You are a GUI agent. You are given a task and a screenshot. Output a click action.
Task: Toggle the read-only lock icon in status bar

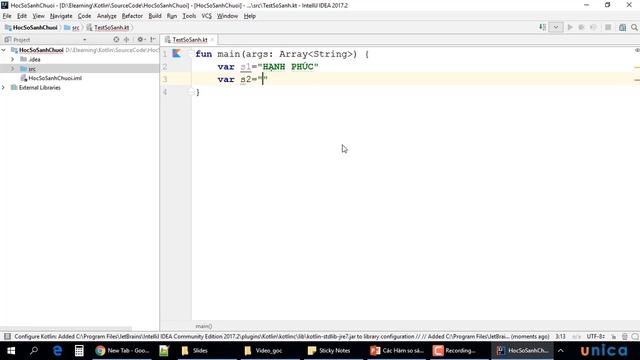click(613, 336)
